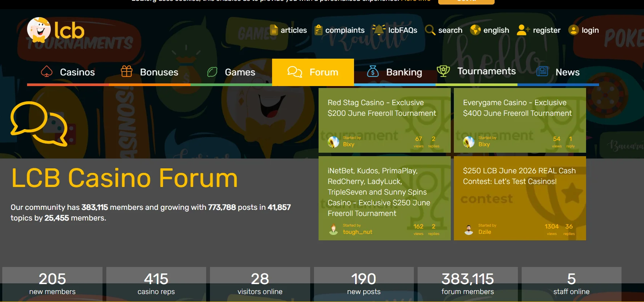Open iNetBet Kudos $250 freeroll topic
Image resolution: width=644 pixels, height=302 pixels.
point(379,192)
